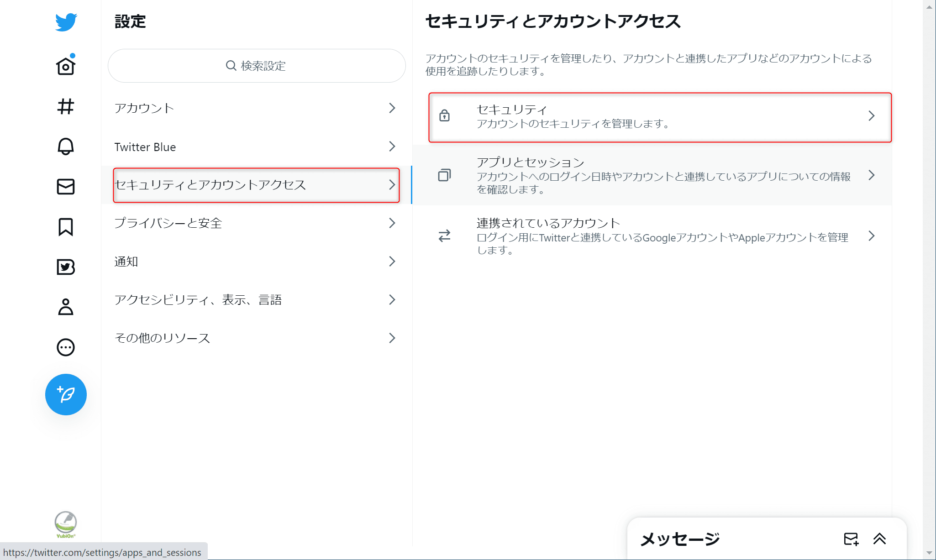This screenshot has height=560, width=936.
Task: Open Messages envelope icon in sidebar
Action: pos(66,187)
